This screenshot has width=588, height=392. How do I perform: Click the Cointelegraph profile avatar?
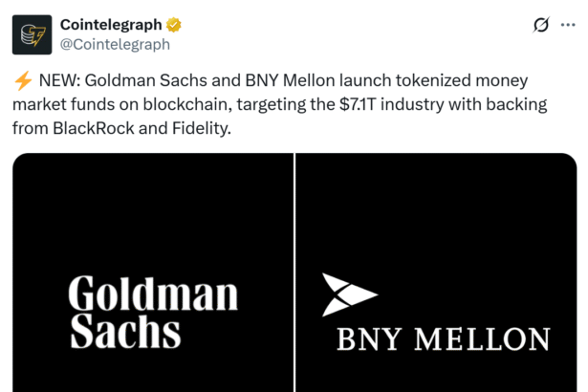pos(32,34)
